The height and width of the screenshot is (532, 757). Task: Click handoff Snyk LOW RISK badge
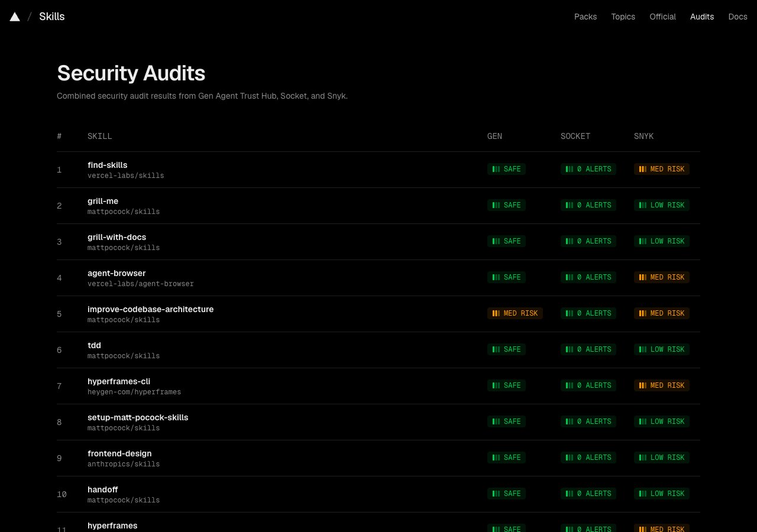pos(662,494)
